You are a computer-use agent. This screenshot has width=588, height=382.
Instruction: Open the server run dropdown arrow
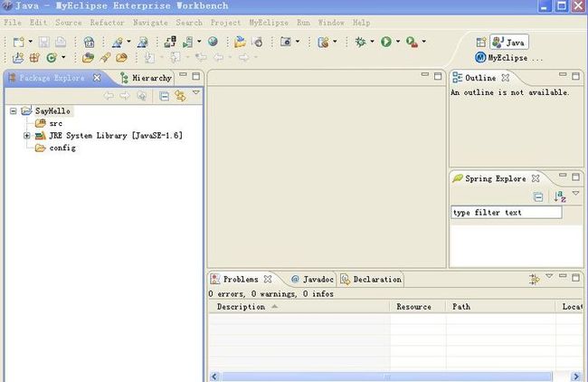point(199,42)
